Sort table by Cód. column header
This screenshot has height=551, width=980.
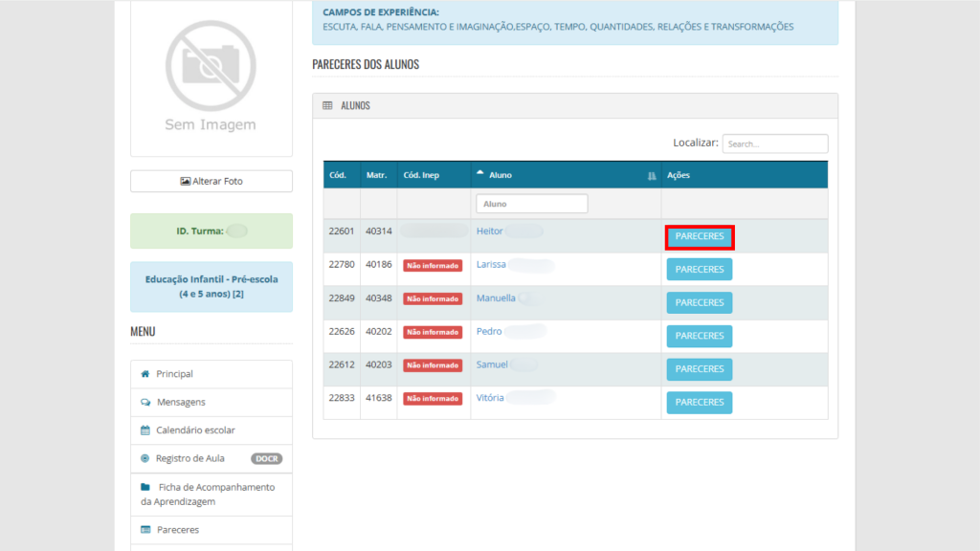(338, 176)
